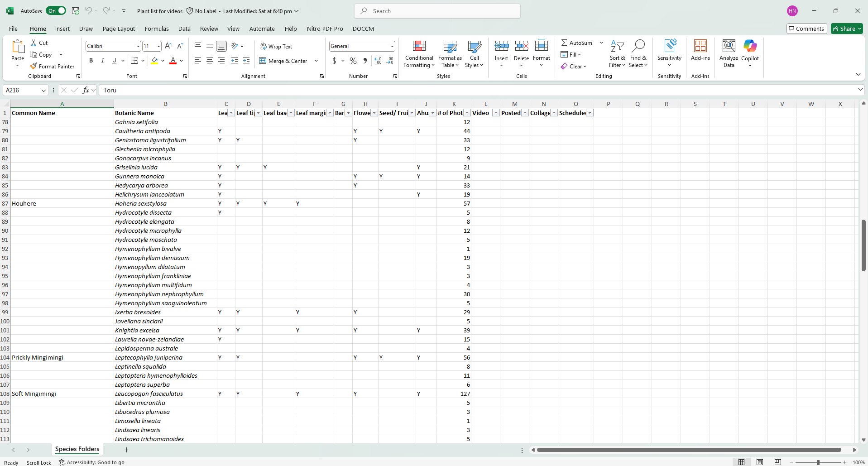Switch to Page Layout view in status bar
The width and height of the screenshot is (868, 466).
(760, 462)
